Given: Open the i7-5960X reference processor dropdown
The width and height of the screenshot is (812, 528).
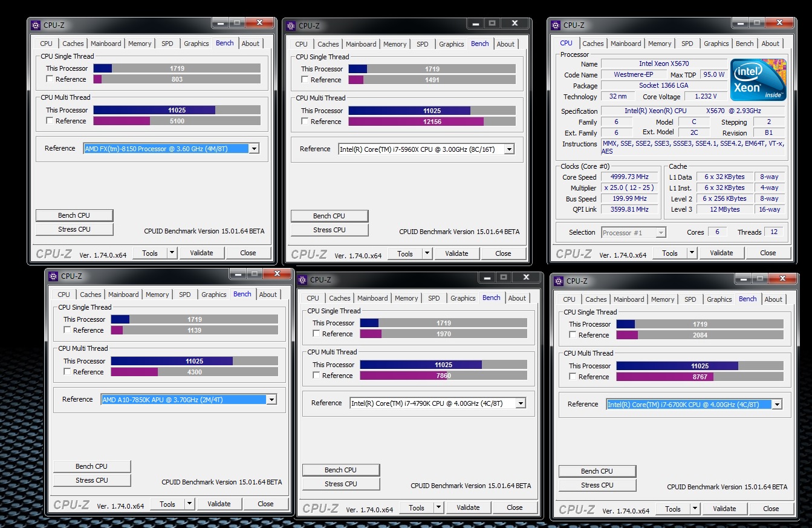Looking at the screenshot, I should 509,149.
